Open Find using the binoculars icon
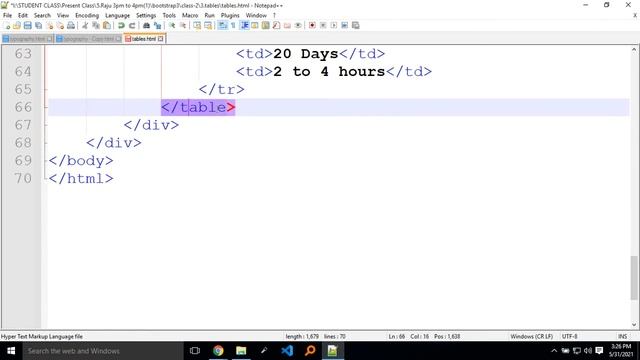This screenshot has width=640, height=360. (146, 25)
